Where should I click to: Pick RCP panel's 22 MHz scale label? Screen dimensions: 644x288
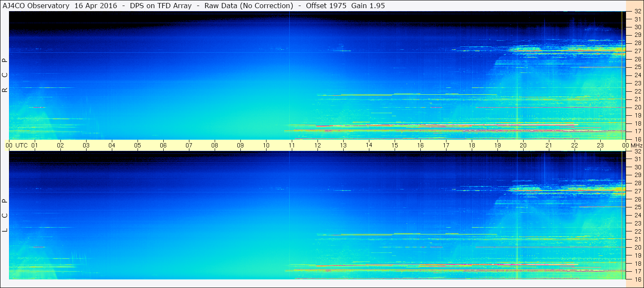[638, 91]
